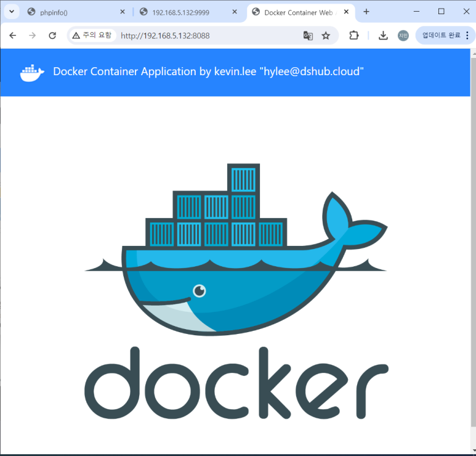The width and height of the screenshot is (476, 456).
Task: Click the update complete button
Action: tap(441, 35)
